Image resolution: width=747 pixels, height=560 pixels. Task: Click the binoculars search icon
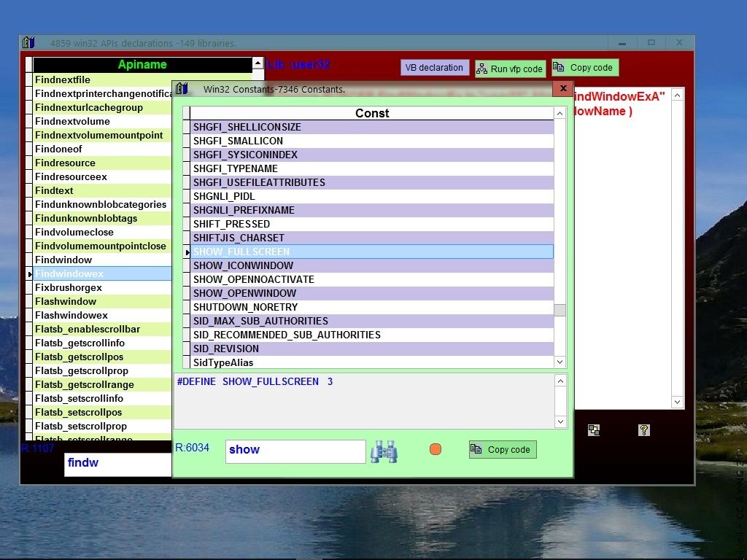(x=384, y=451)
